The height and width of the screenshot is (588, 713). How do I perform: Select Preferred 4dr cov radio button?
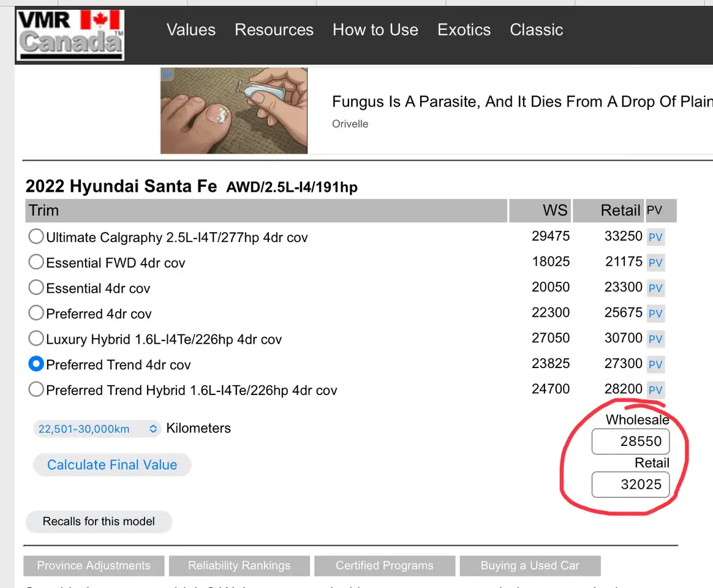coord(36,313)
